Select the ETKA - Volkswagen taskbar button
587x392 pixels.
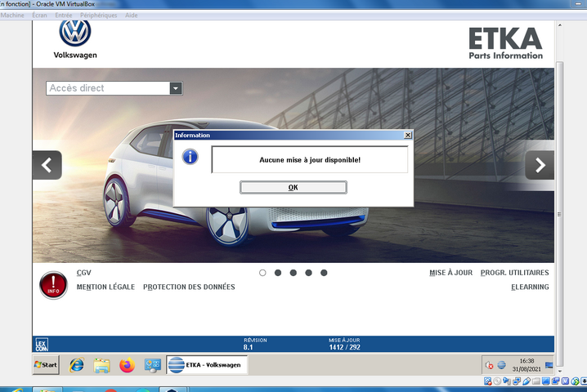coord(207,365)
